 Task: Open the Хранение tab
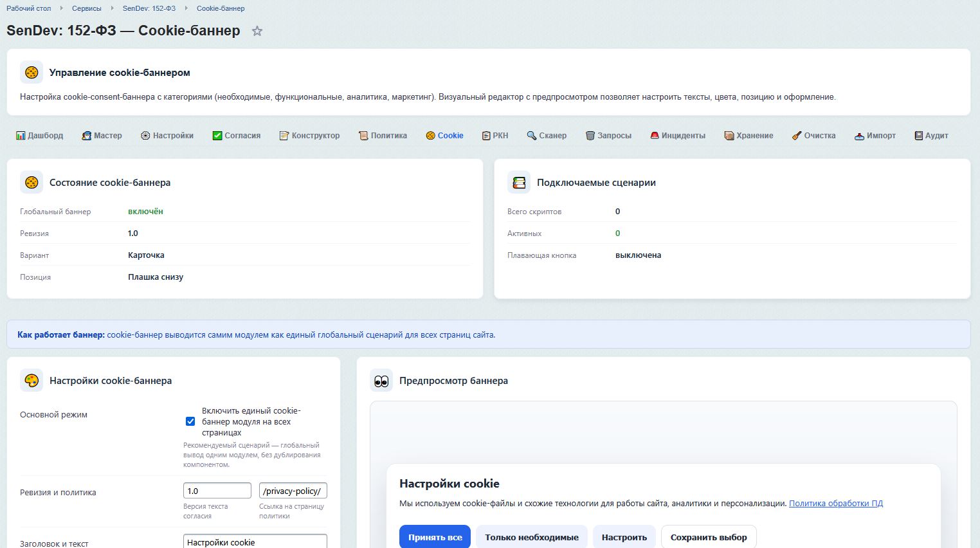(749, 136)
